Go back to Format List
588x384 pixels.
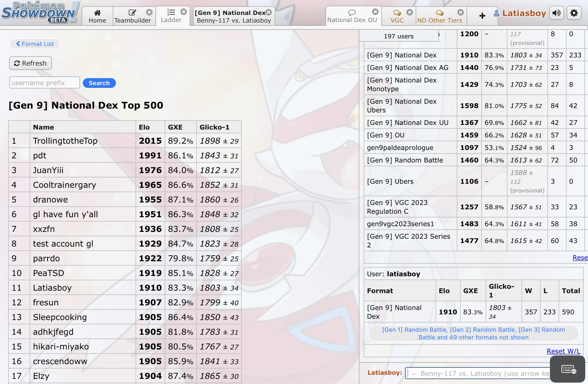[x=35, y=44]
